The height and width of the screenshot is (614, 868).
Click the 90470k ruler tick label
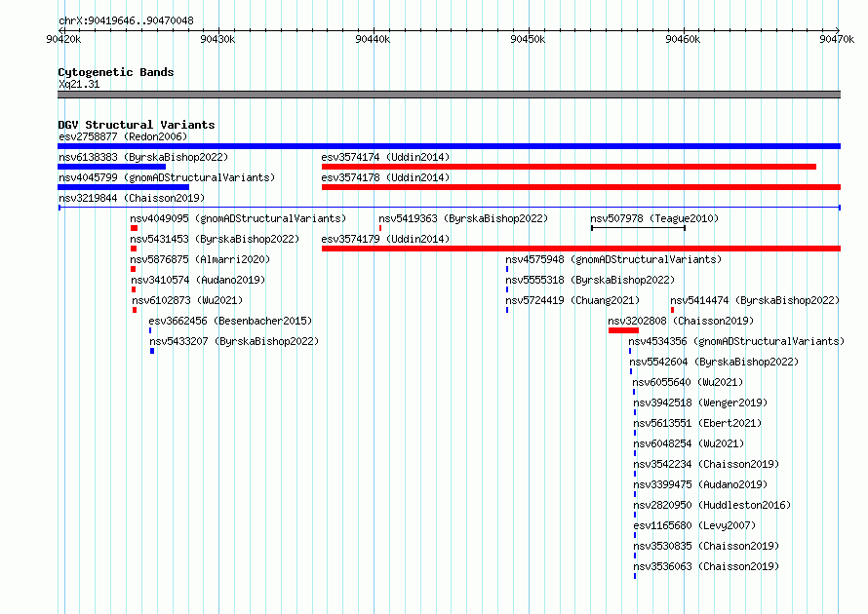(x=837, y=39)
